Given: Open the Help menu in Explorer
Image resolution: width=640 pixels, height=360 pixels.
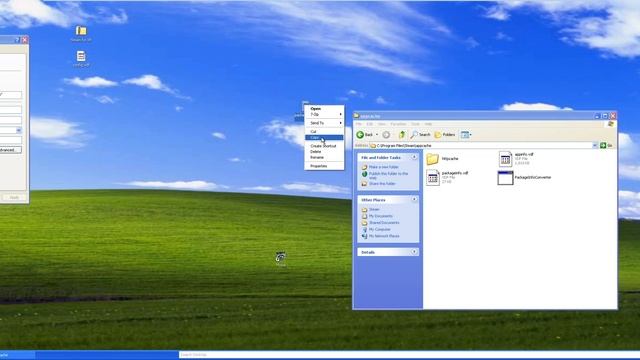Looking at the screenshot, I should pos(428,124).
